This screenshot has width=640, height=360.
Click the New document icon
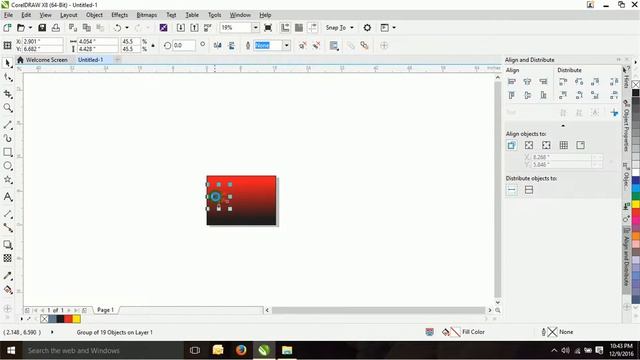(x=7, y=28)
